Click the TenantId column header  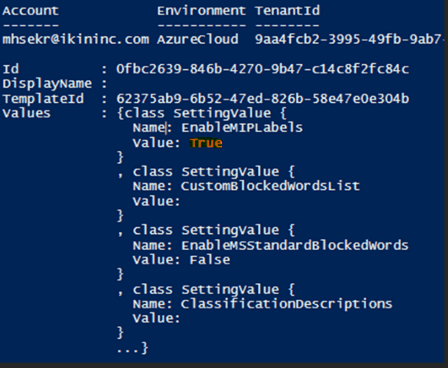pos(287,11)
